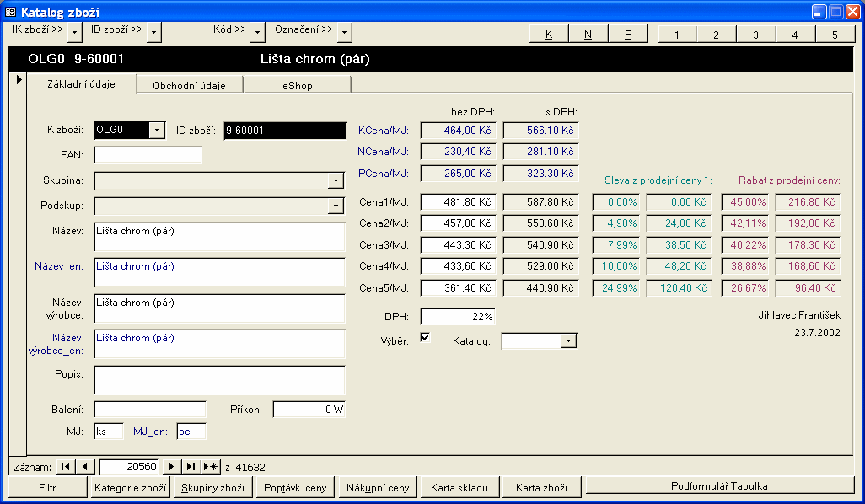Expand the Skupina combo box
The image size is (865, 504).
[x=336, y=181]
